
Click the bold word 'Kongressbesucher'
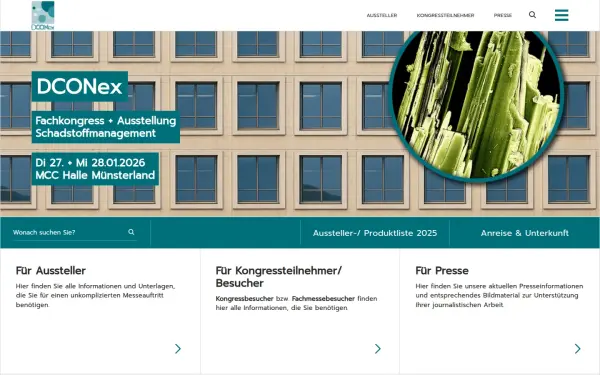245,298
